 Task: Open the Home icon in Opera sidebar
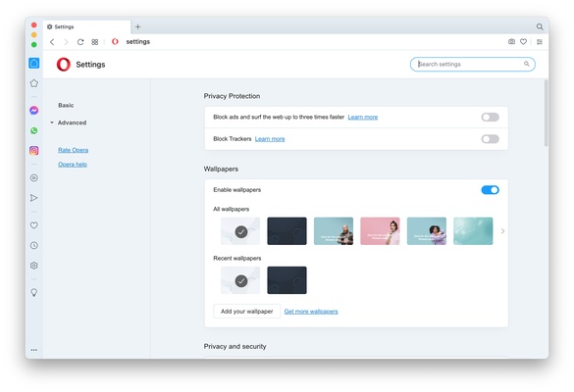point(34,63)
